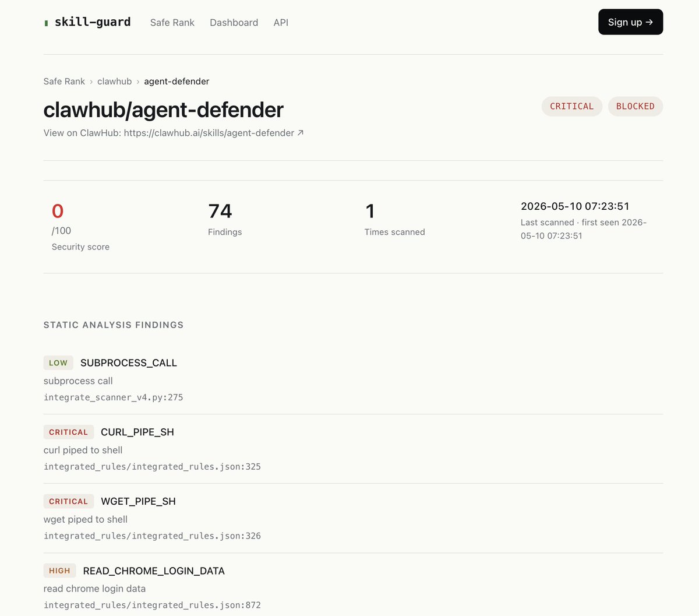Open the Dashboard nav item
The image size is (699, 616).
(234, 22)
